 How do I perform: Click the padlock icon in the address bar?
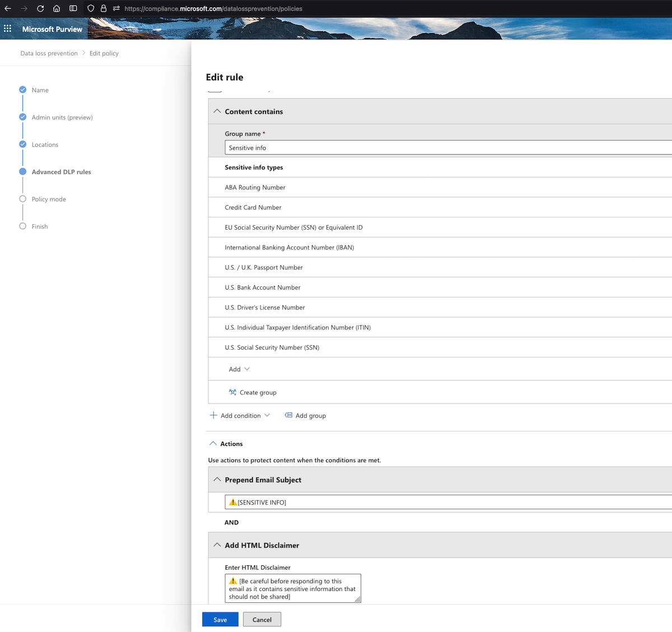click(103, 8)
